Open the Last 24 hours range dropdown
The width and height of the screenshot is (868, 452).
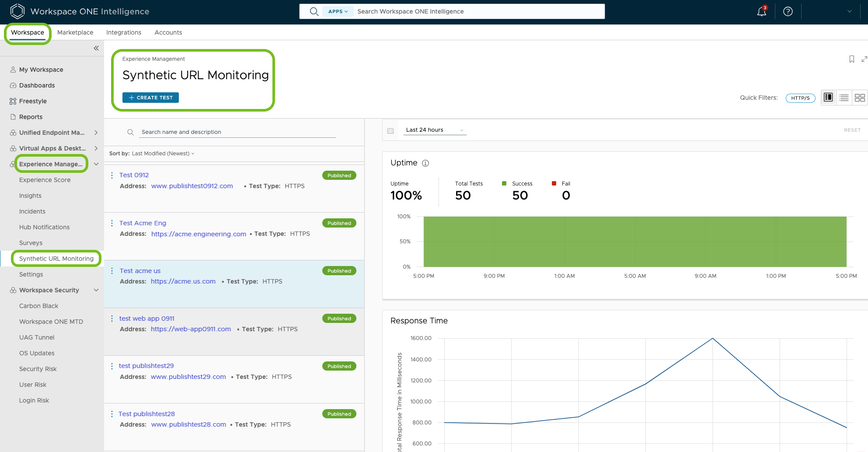pos(435,130)
